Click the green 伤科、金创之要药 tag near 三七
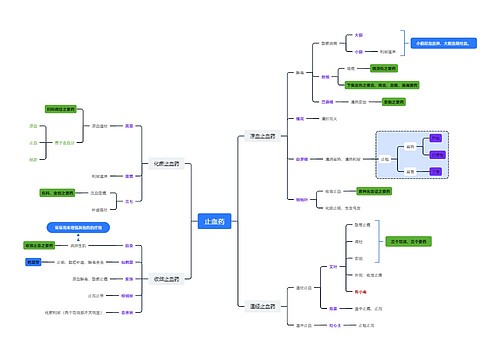Image resolution: width=500 pixels, height=360 pixels. tap(57, 193)
